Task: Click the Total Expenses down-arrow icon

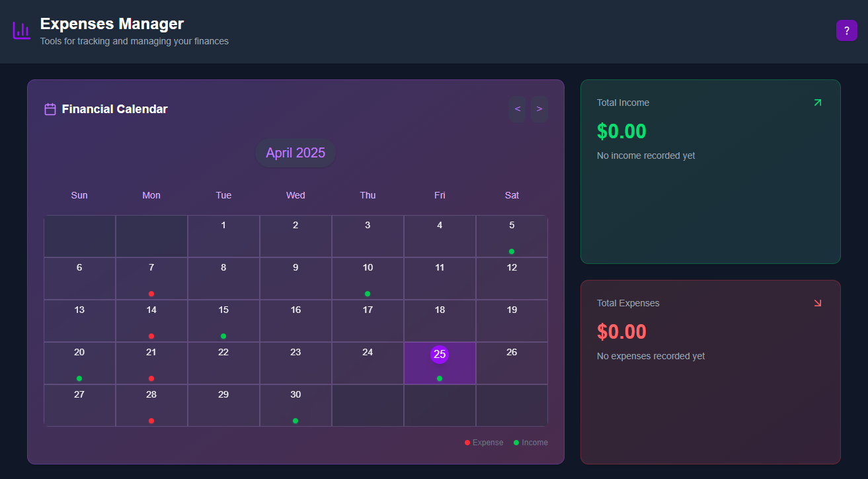Action: pos(818,303)
